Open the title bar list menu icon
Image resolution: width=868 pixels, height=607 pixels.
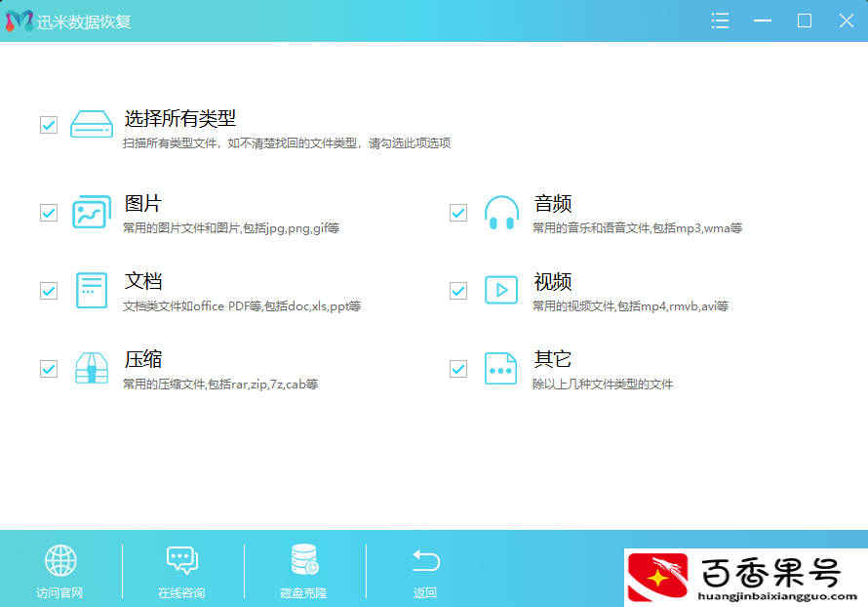click(720, 20)
